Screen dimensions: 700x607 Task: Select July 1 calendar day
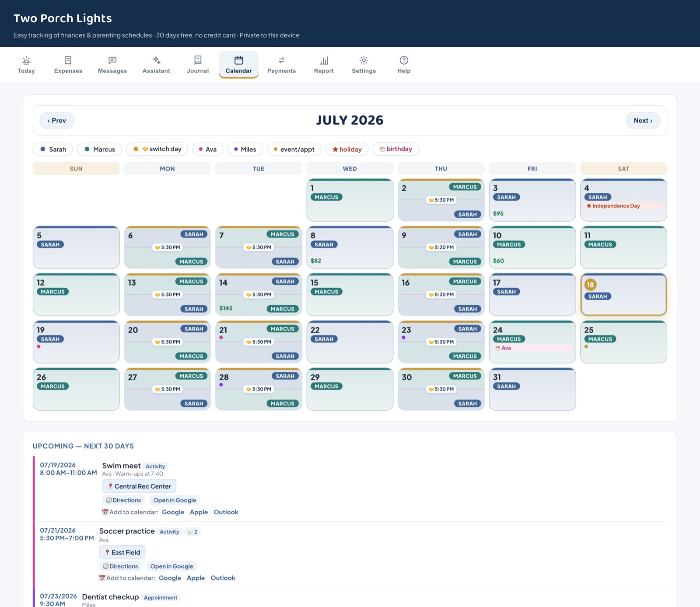(x=350, y=200)
